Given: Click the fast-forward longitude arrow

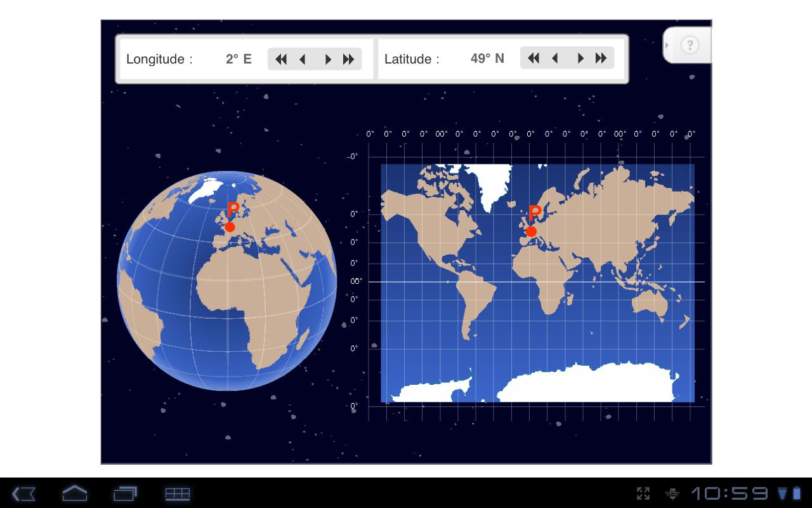Looking at the screenshot, I should pyautogui.click(x=348, y=58).
